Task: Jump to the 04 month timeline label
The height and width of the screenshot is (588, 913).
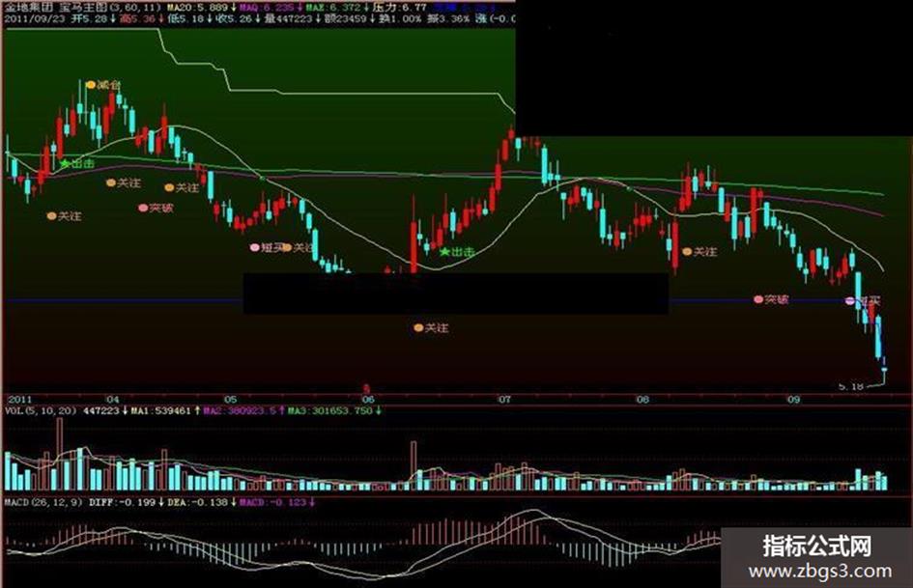Action: pyautogui.click(x=112, y=400)
